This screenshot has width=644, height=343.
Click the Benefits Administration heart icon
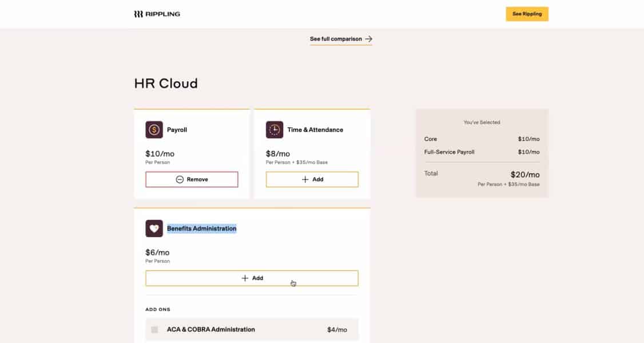(153, 228)
